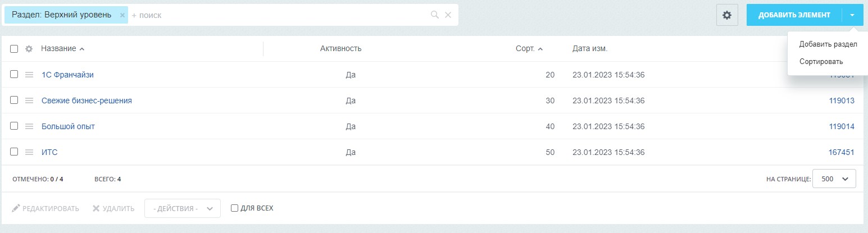Open row menu for 'ИТС'

point(29,152)
